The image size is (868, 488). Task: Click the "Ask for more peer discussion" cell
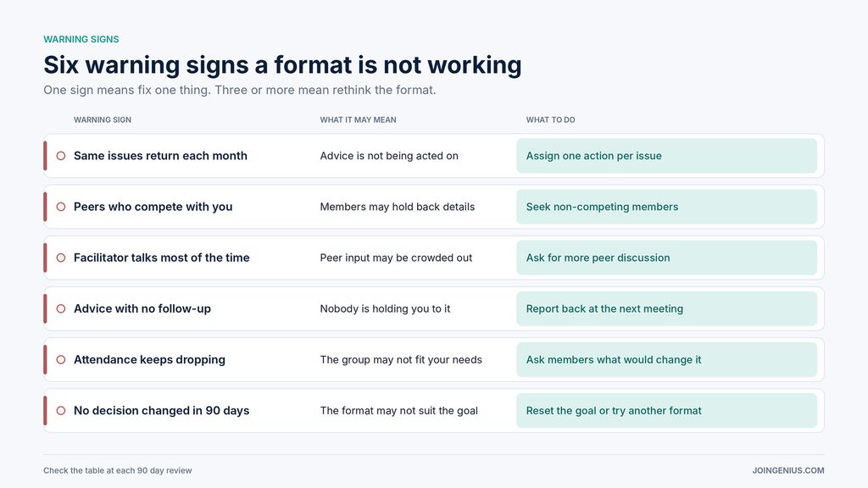666,258
